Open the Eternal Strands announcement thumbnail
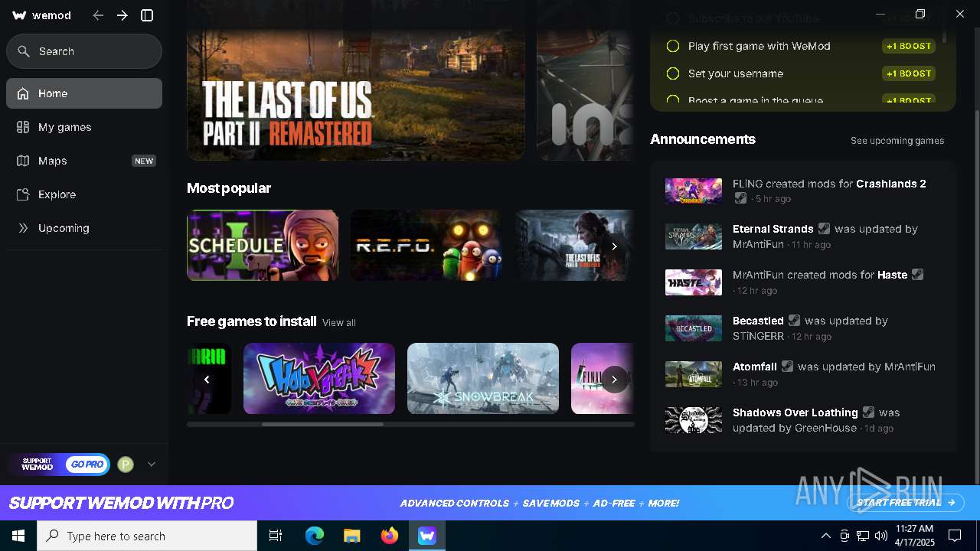The height and width of the screenshot is (551, 980). (x=694, y=237)
